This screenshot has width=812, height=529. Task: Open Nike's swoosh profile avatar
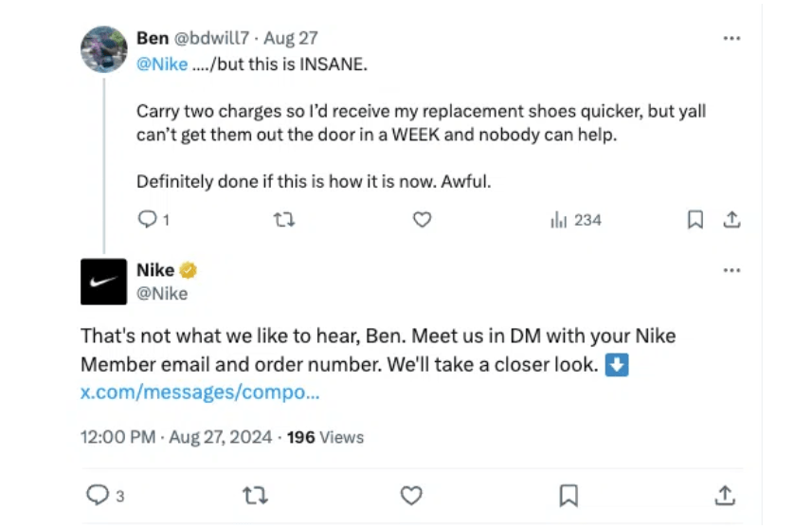click(x=104, y=282)
